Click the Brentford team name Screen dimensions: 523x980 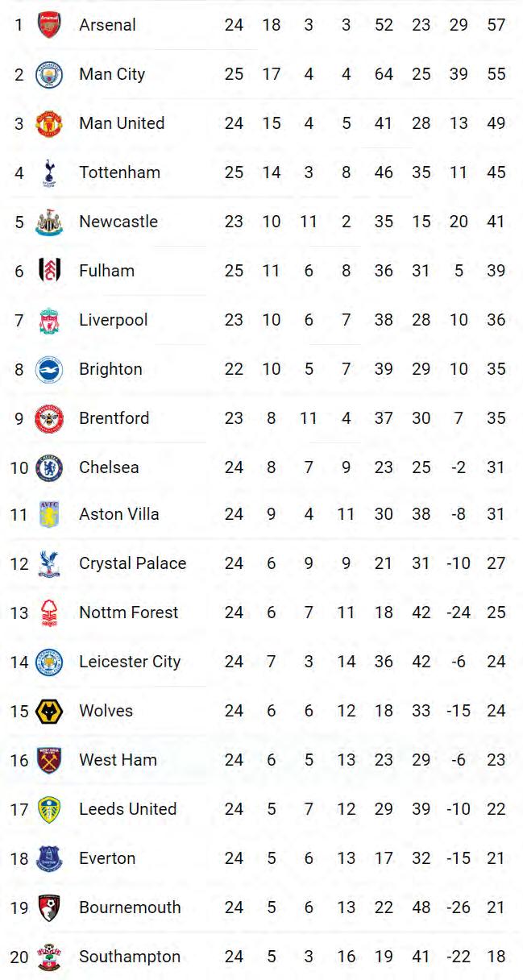(114, 418)
